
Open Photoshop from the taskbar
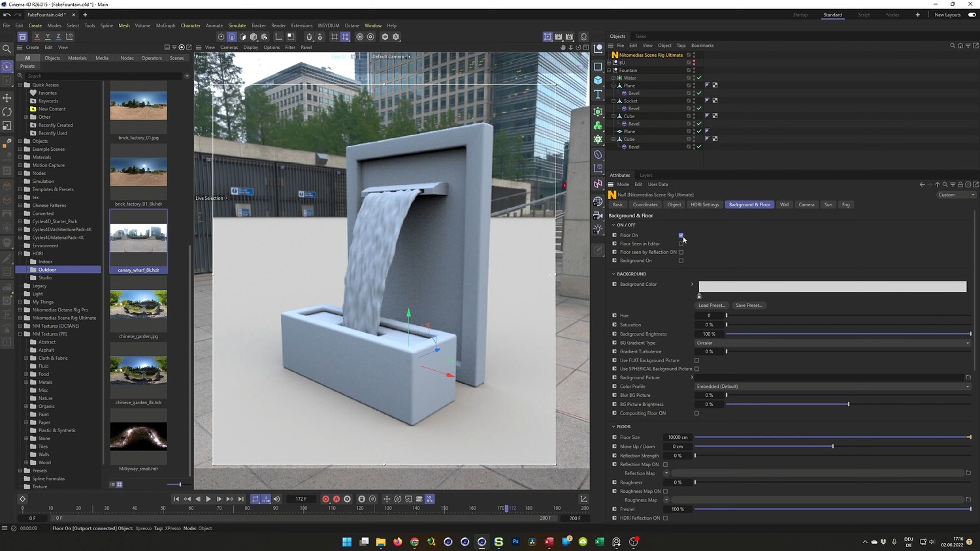click(x=515, y=542)
